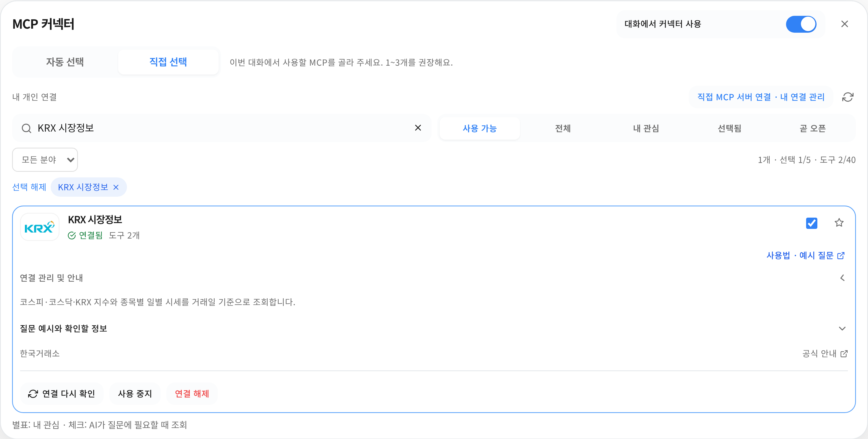This screenshot has height=439, width=868.
Task: Click the 사용 중지 button
Action: 135,393
